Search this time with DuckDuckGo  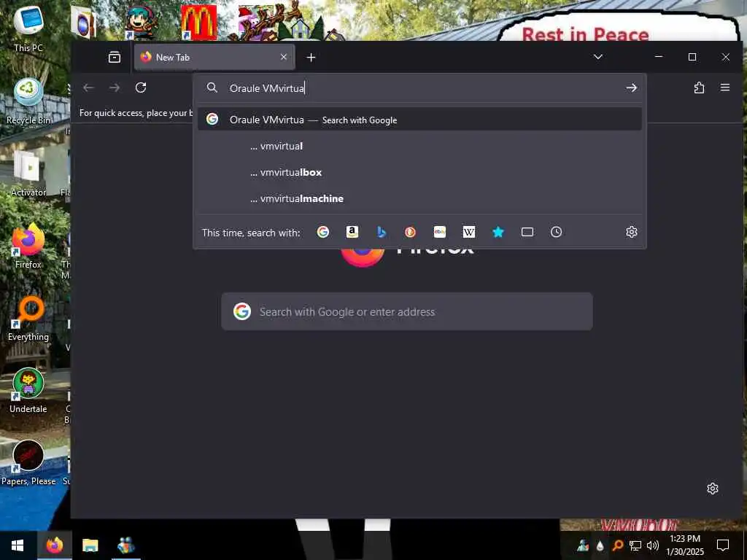point(410,232)
